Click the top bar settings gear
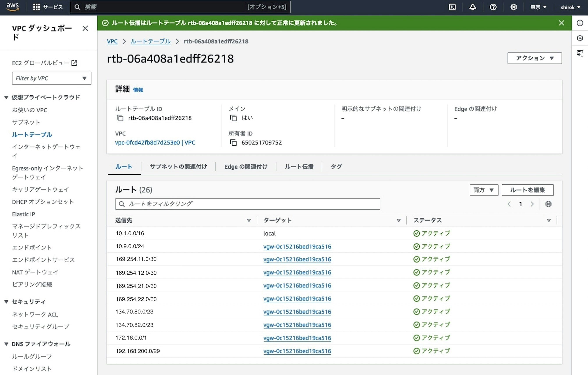The width and height of the screenshot is (588, 375). pos(513,7)
